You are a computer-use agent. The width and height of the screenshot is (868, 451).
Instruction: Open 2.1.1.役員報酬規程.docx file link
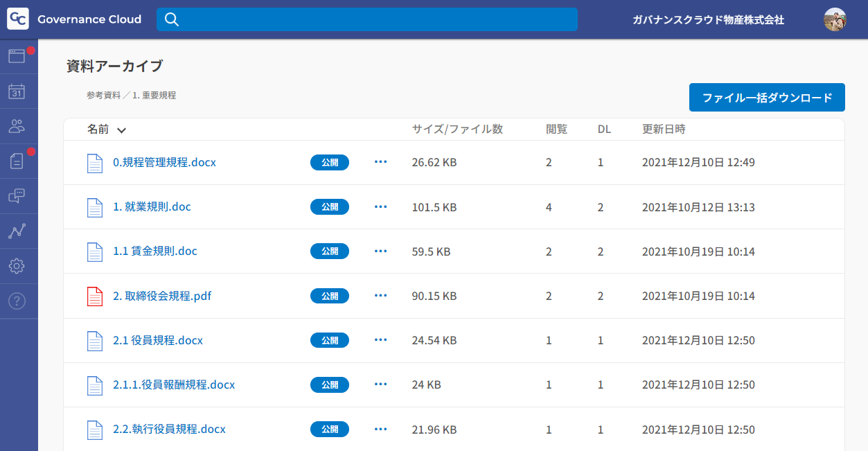(174, 384)
